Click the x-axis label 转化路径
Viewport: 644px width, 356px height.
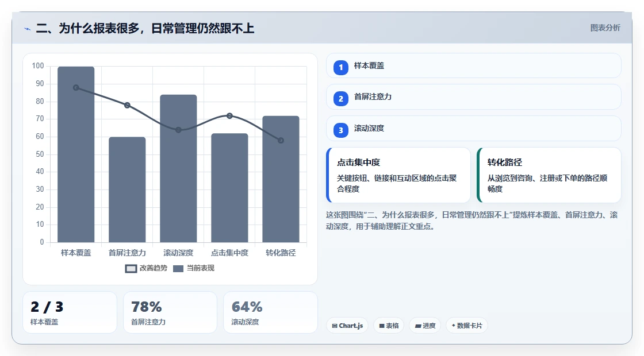click(281, 253)
